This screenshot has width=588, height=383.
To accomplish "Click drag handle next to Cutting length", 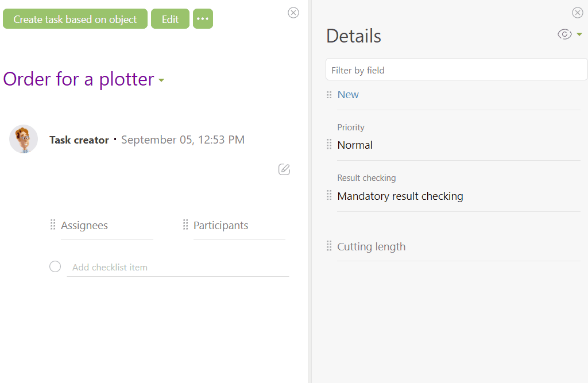I will tap(329, 246).
